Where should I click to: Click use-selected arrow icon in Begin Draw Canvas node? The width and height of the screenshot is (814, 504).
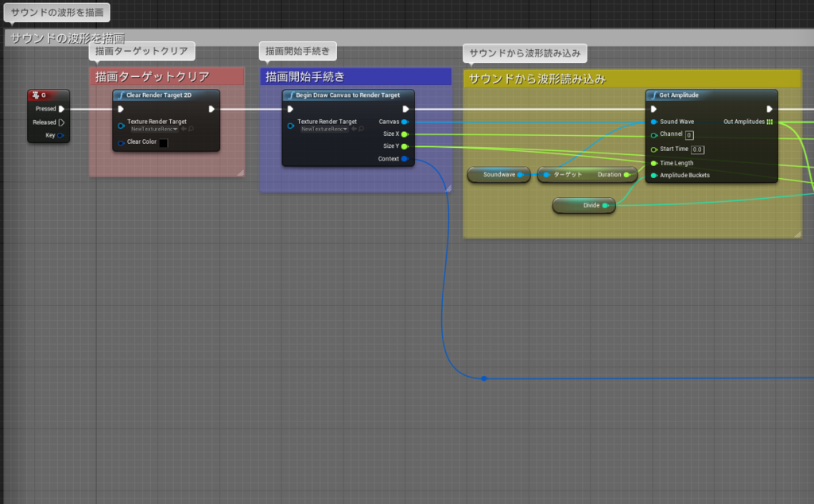pos(354,129)
